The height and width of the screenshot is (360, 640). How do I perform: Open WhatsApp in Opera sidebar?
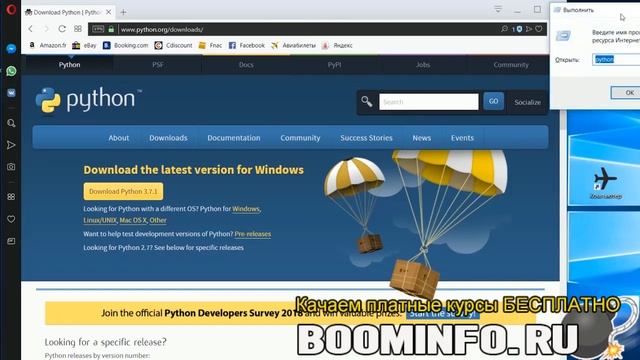coord(11,71)
